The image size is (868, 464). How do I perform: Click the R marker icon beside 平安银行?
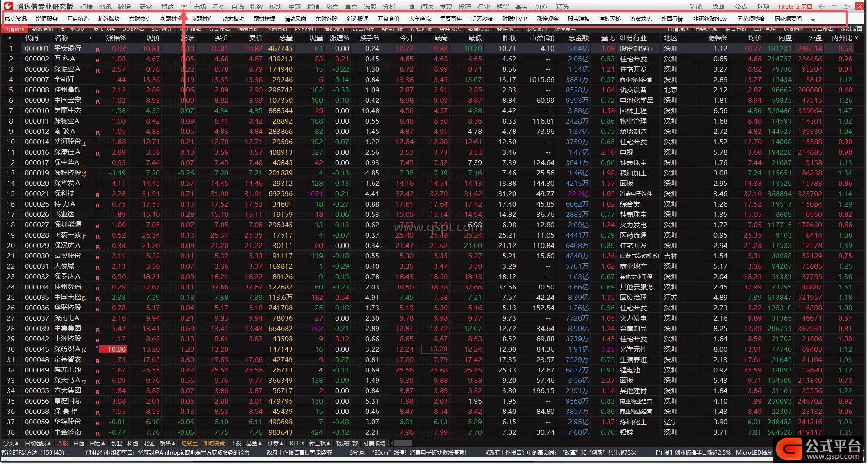coord(98,50)
